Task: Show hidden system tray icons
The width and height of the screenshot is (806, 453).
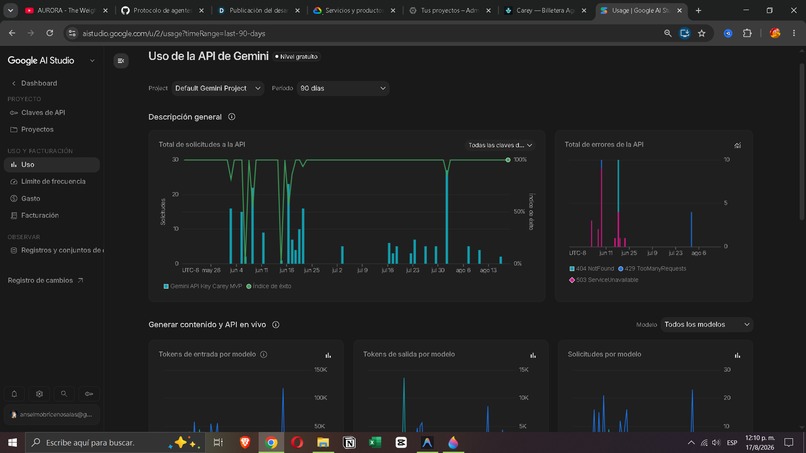Action: coord(691,442)
